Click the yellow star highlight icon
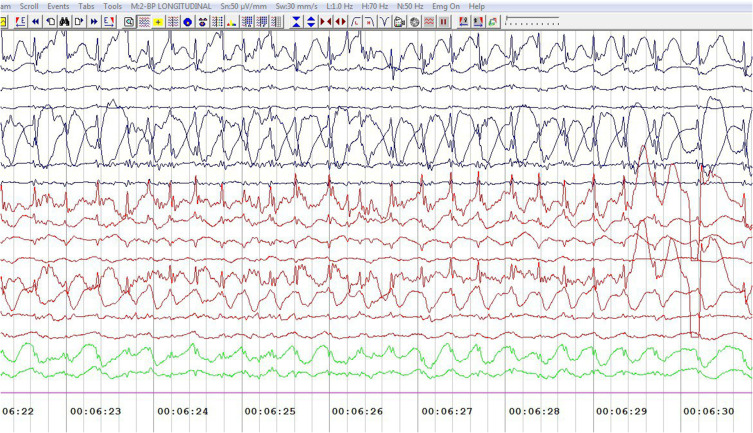 click(158, 21)
